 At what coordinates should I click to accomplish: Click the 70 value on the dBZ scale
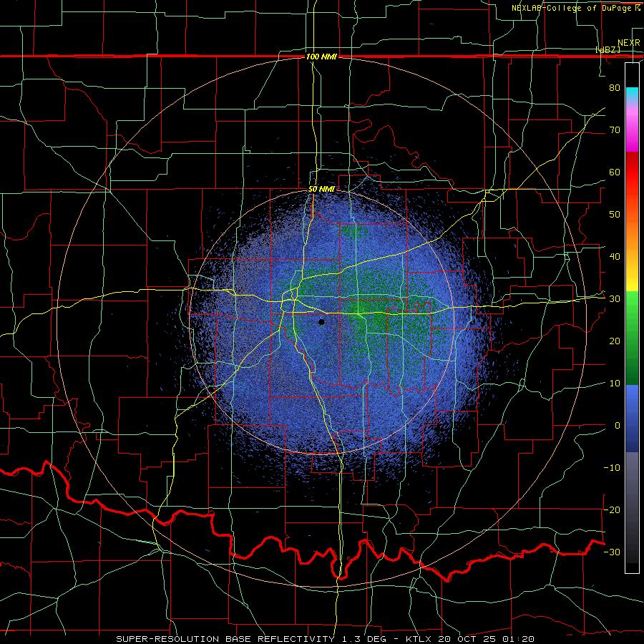point(615,130)
